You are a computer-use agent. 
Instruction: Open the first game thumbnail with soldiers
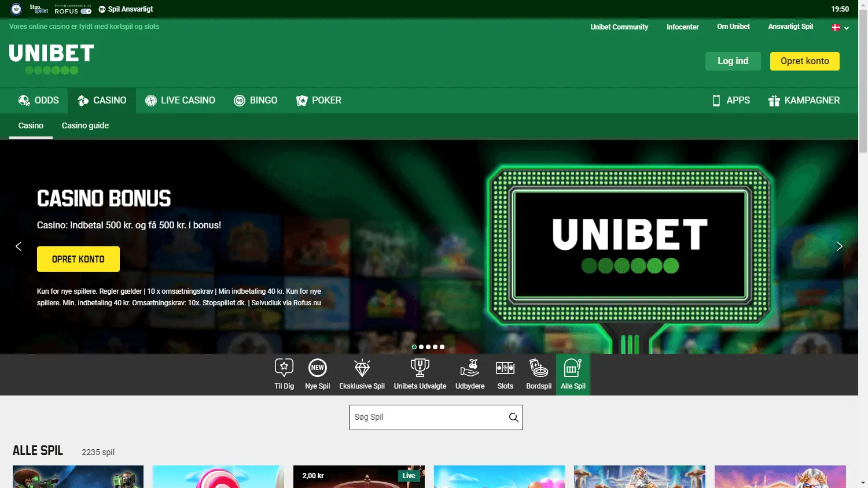(78, 477)
